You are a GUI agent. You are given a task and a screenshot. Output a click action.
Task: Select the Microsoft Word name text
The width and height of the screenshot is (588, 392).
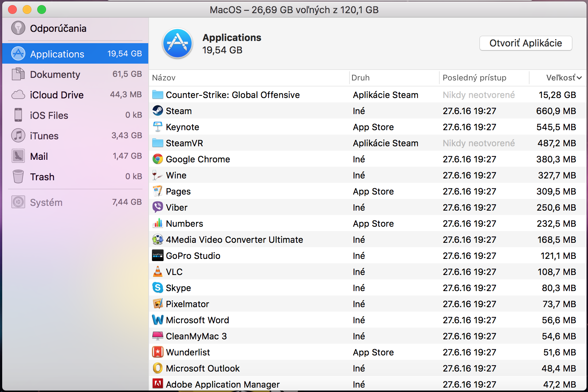pos(198,320)
